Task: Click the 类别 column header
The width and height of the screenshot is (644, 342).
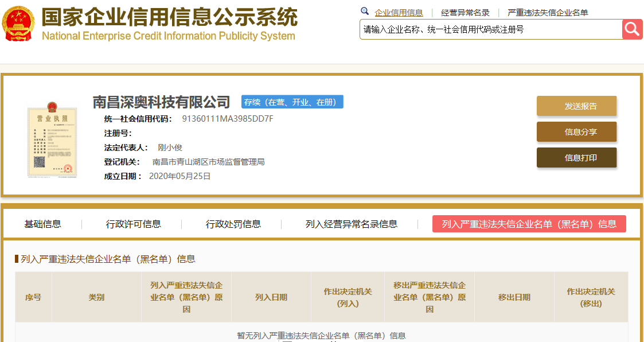Action: [x=96, y=297]
